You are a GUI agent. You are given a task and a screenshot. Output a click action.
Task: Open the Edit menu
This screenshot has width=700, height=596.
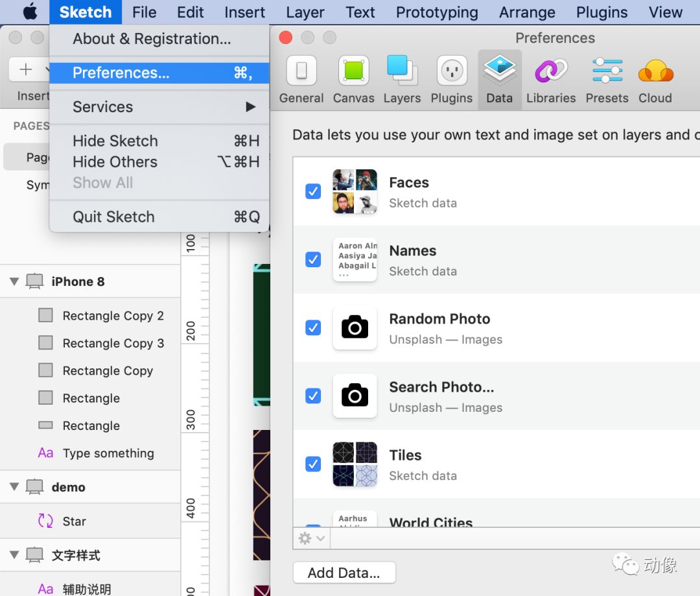pyautogui.click(x=190, y=12)
